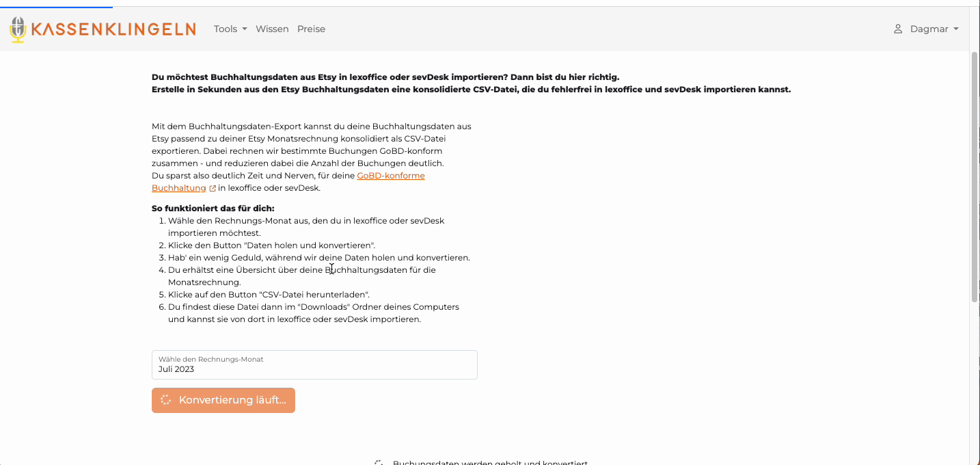Open the Preise page
The width and height of the screenshot is (980, 465).
pos(311,29)
